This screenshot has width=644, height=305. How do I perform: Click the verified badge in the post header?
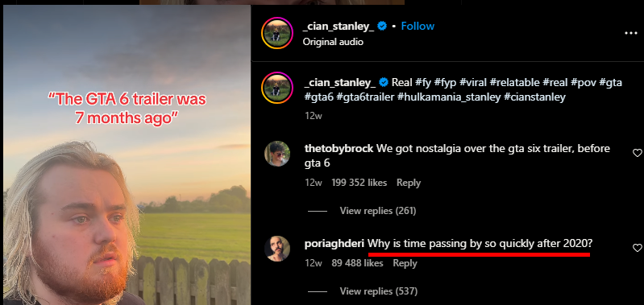pos(382,27)
